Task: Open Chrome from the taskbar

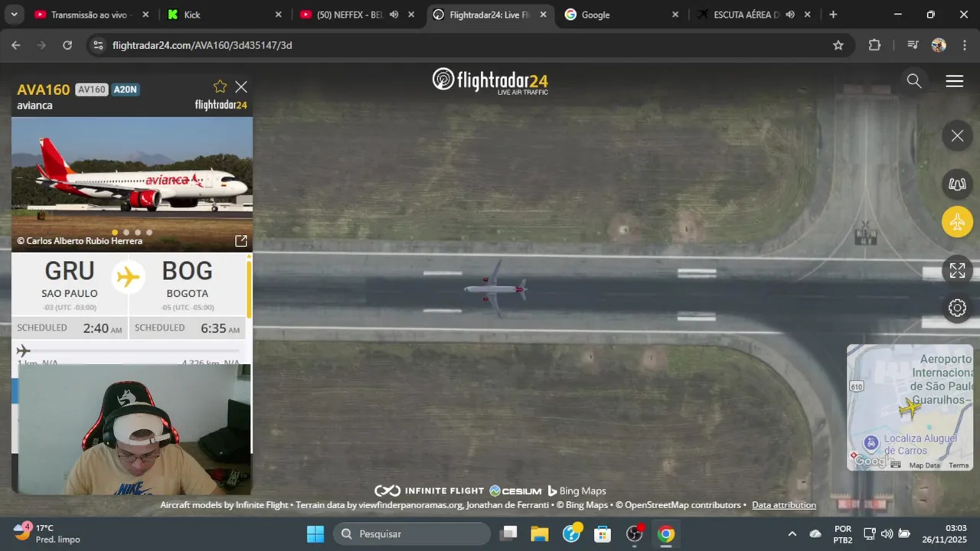Action: [x=666, y=534]
